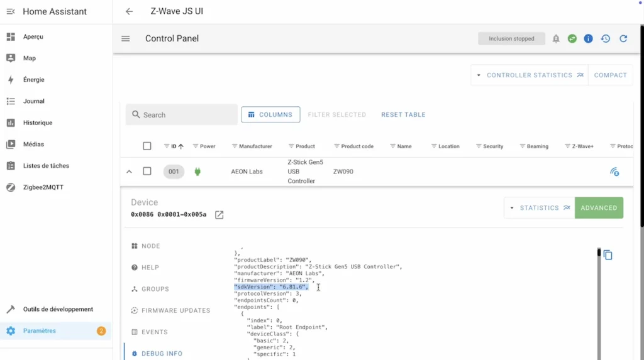
Task: Open Historique in the sidebar
Action: tap(56, 123)
